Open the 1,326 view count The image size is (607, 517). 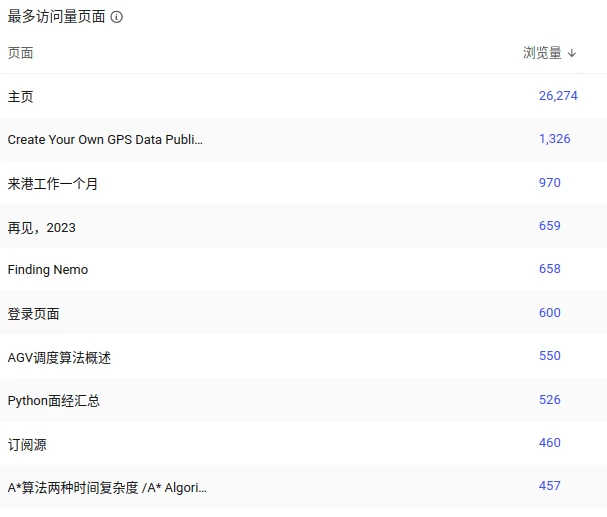click(555, 139)
